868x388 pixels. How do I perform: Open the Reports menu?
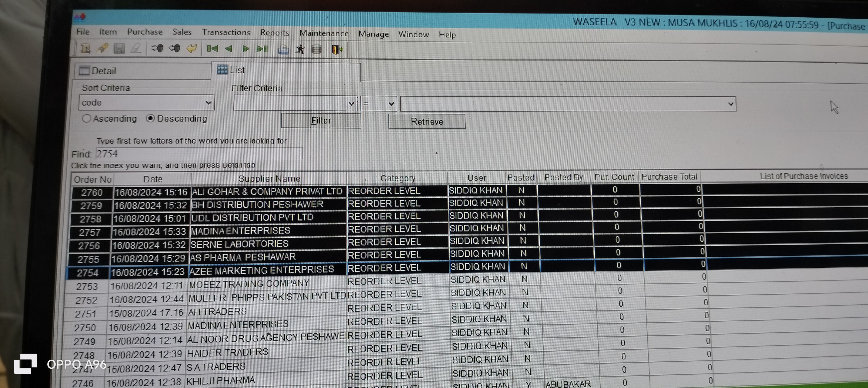275,33
